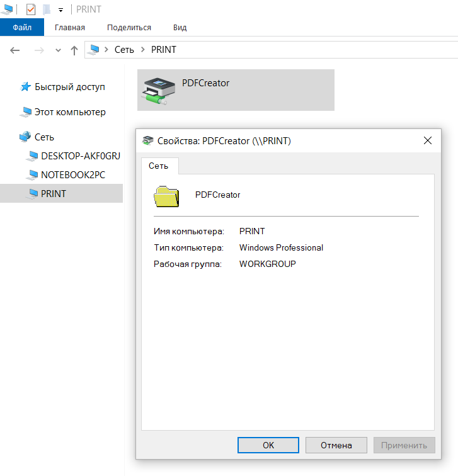Click the New folder quick access icon
This screenshot has height=476, width=458.
[46, 9]
